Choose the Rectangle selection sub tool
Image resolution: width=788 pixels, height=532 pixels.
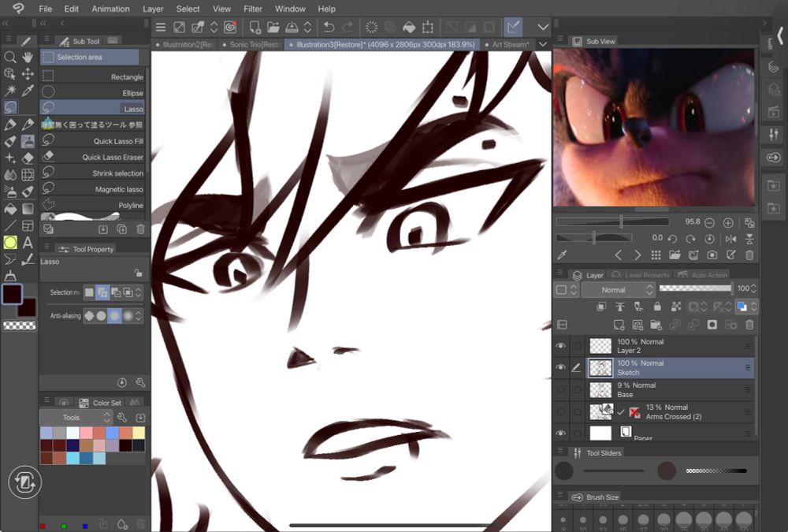(x=92, y=76)
